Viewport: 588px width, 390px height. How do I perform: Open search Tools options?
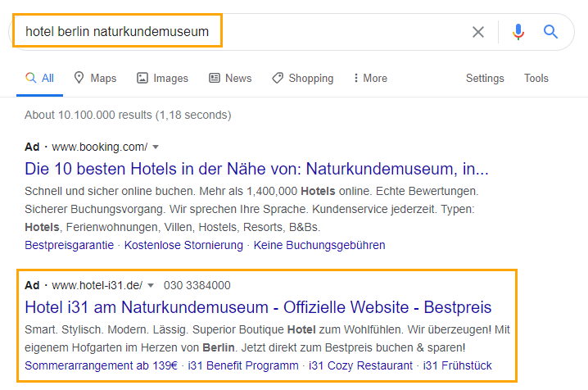[536, 78]
